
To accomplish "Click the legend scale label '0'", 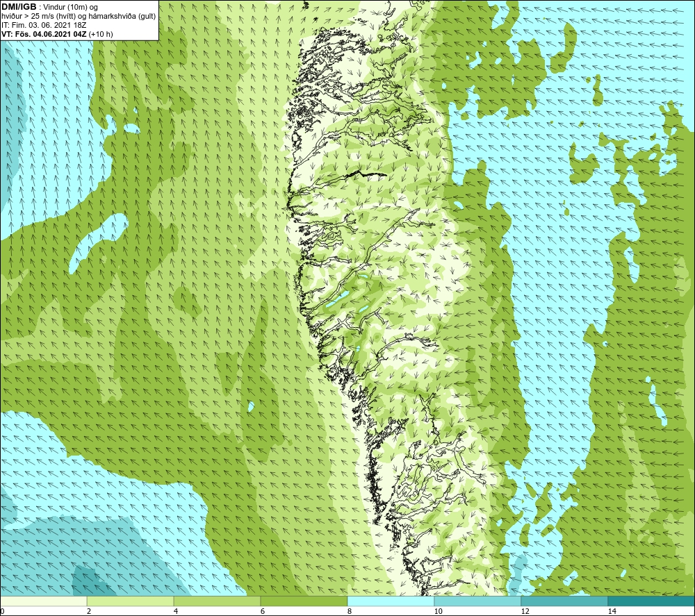I will [2, 612].
